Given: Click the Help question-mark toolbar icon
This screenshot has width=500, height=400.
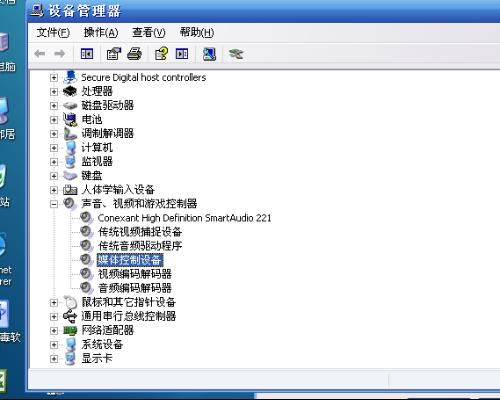Looking at the screenshot, I should point(161,54).
